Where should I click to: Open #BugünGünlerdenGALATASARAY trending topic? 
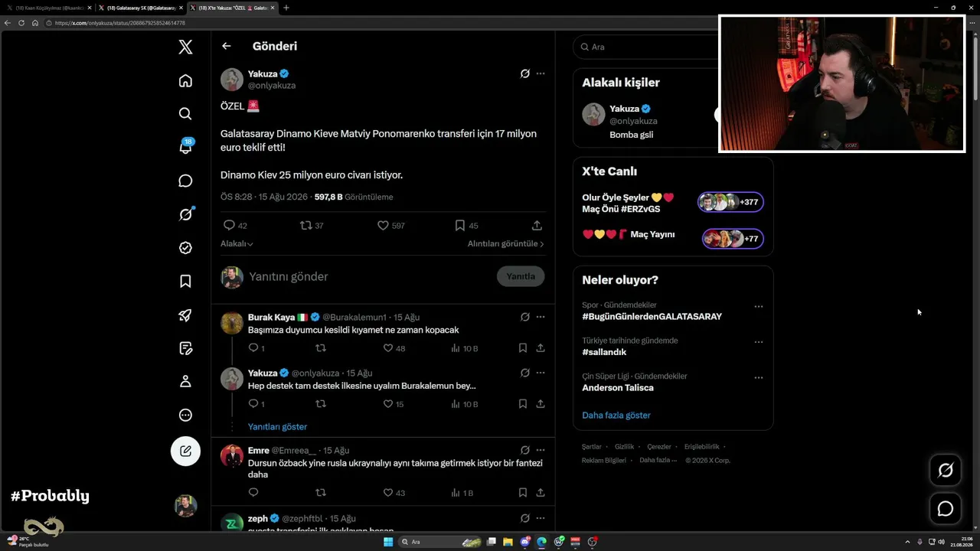pos(652,317)
